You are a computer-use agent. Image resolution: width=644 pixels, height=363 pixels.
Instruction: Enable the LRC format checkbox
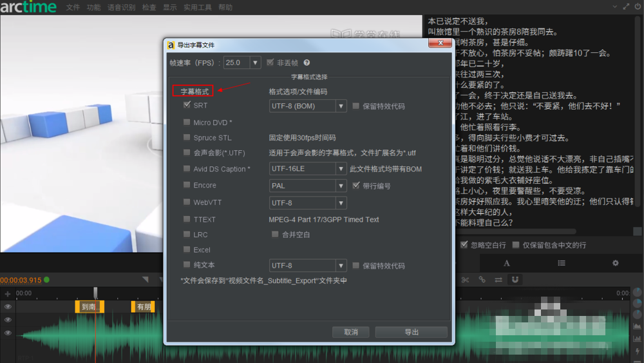187,235
